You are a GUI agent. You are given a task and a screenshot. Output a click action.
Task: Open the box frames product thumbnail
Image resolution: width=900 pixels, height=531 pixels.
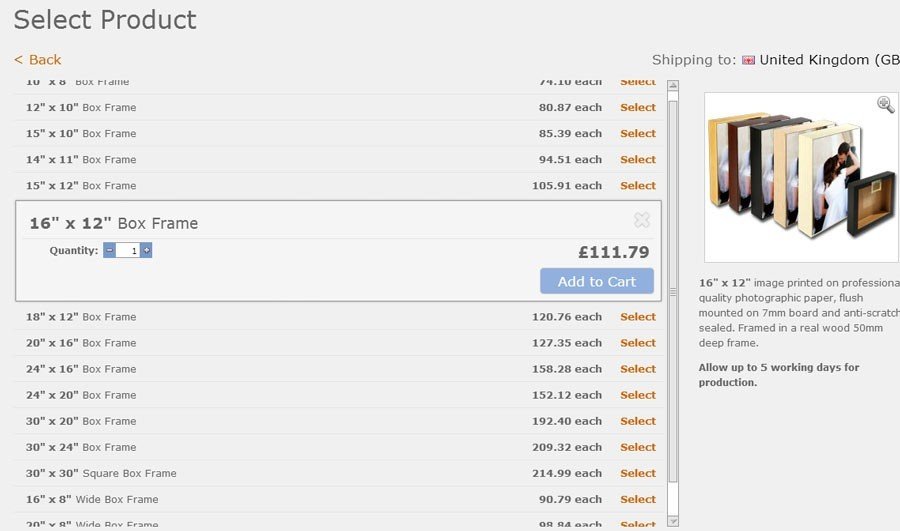click(x=801, y=177)
